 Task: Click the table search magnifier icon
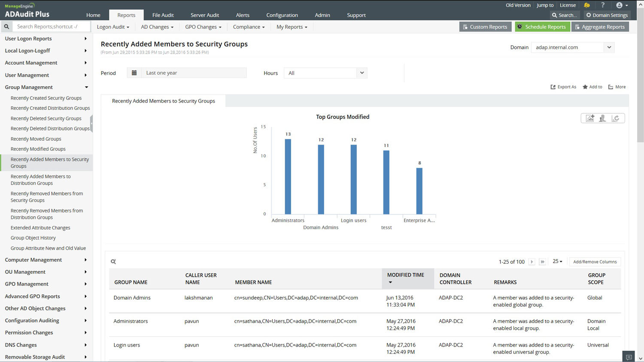click(113, 262)
